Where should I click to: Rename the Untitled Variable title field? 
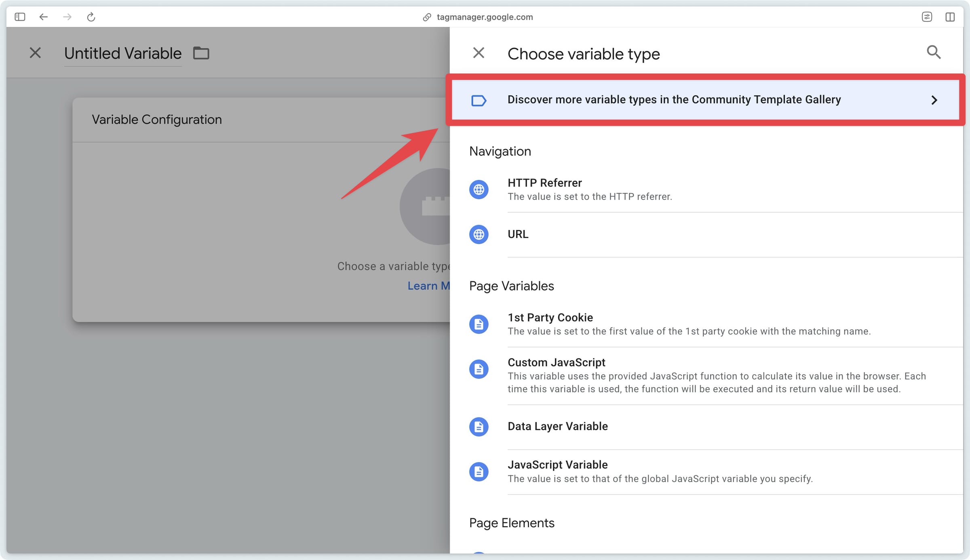click(123, 53)
